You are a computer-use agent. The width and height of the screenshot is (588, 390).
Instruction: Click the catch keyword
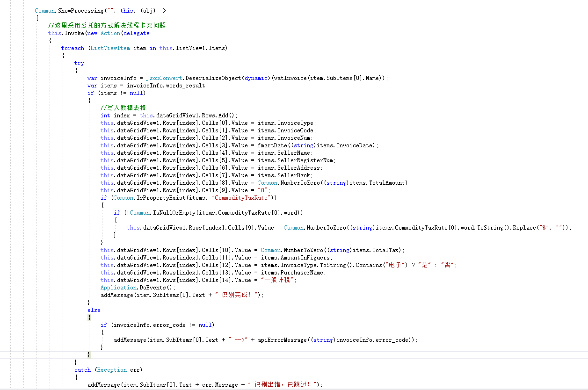(82, 370)
